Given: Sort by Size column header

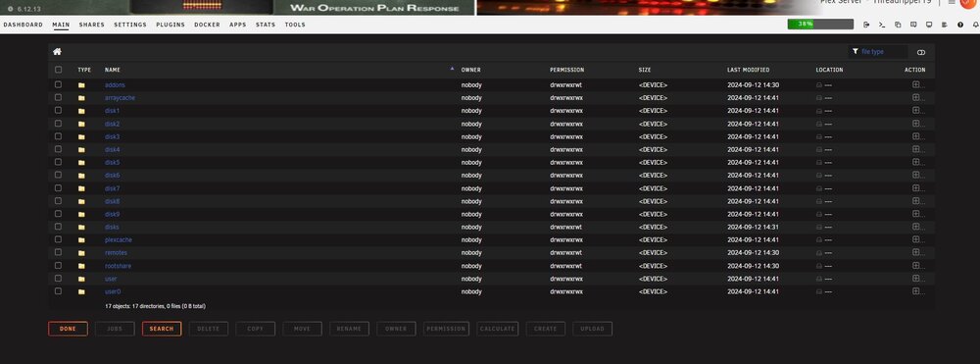Looking at the screenshot, I should pos(645,70).
